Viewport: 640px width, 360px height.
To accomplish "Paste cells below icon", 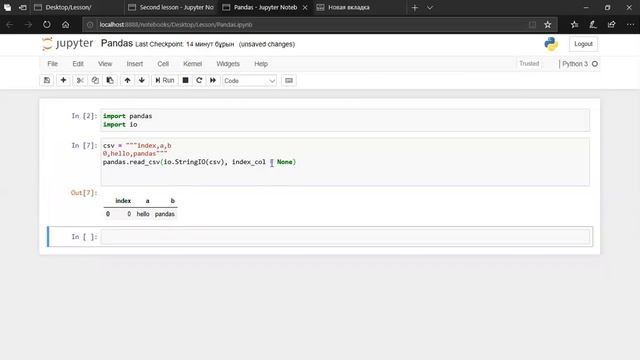I will tap(110, 80).
